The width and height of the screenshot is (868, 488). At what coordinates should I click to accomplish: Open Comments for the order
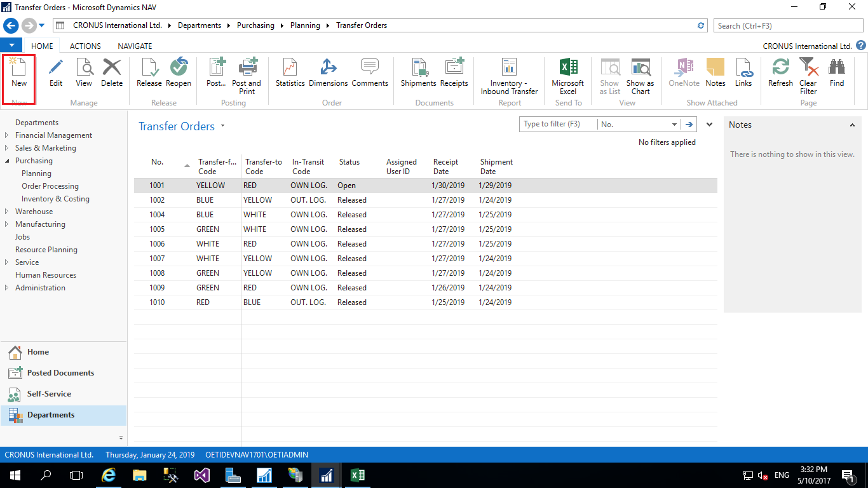[370, 73]
